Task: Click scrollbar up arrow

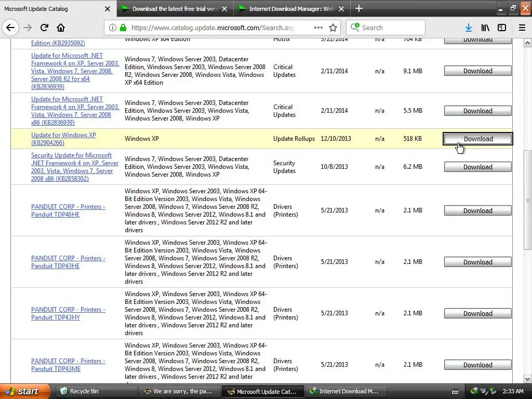Action: click(x=527, y=43)
